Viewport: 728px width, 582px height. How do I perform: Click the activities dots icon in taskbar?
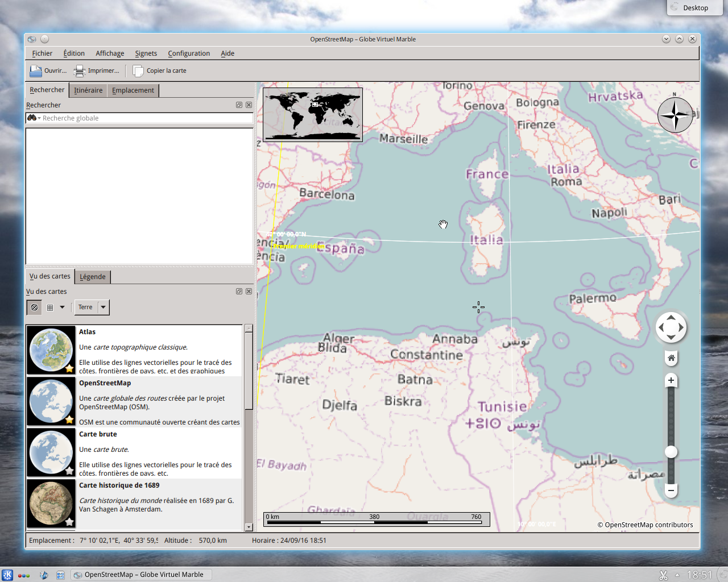(24, 575)
